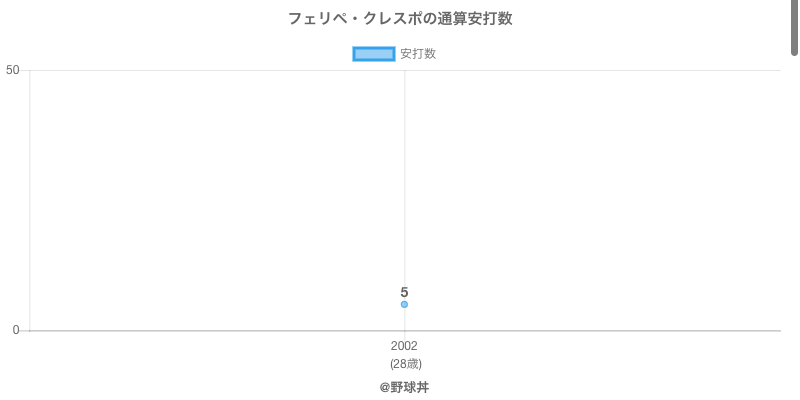Click the x-axis baseline right of 2002
This screenshot has height=400, width=800.
[593, 331]
